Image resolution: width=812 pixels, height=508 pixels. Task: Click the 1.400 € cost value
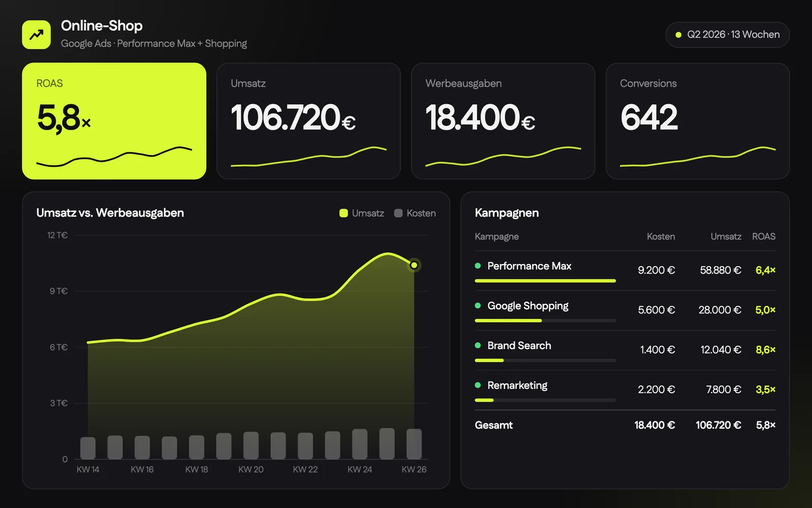(x=657, y=350)
